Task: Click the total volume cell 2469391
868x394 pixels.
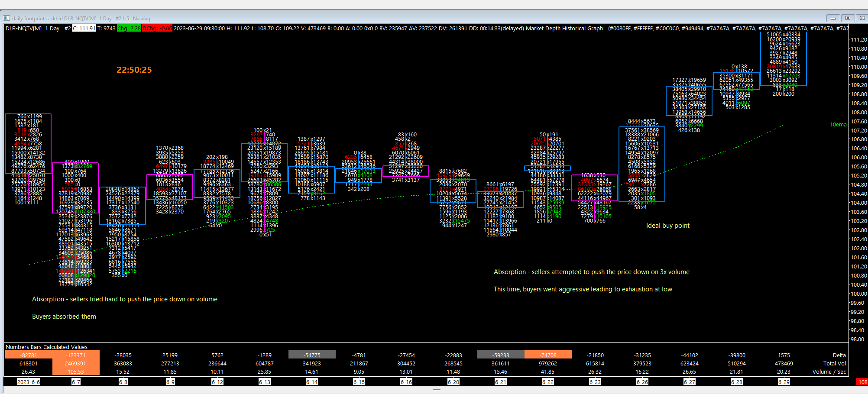Action: click(x=76, y=363)
